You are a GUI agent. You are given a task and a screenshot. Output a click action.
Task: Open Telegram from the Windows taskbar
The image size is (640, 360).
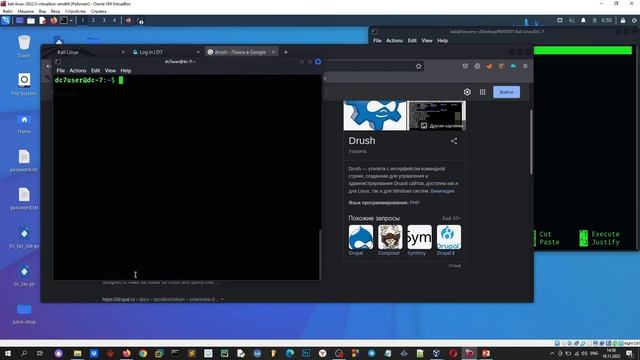click(x=371, y=353)
